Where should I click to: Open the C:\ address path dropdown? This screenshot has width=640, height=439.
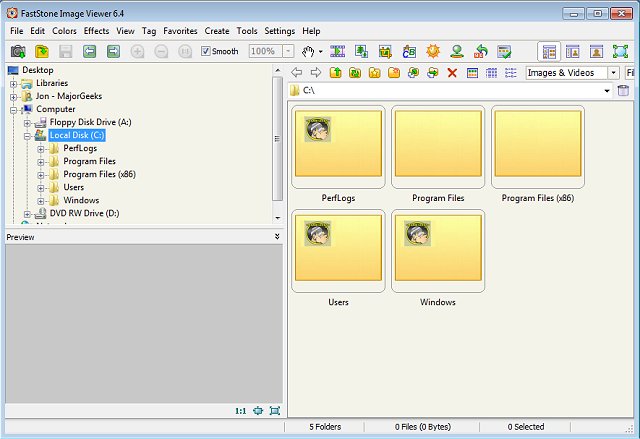(x=606, y=91)
